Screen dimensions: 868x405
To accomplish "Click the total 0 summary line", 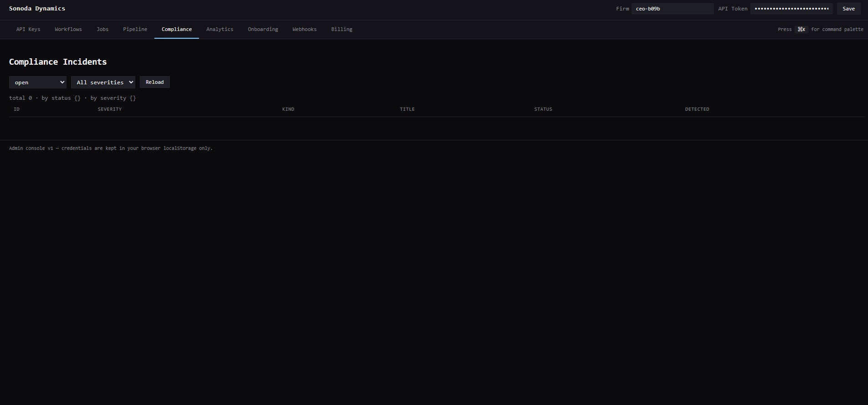I will point(72,98).
